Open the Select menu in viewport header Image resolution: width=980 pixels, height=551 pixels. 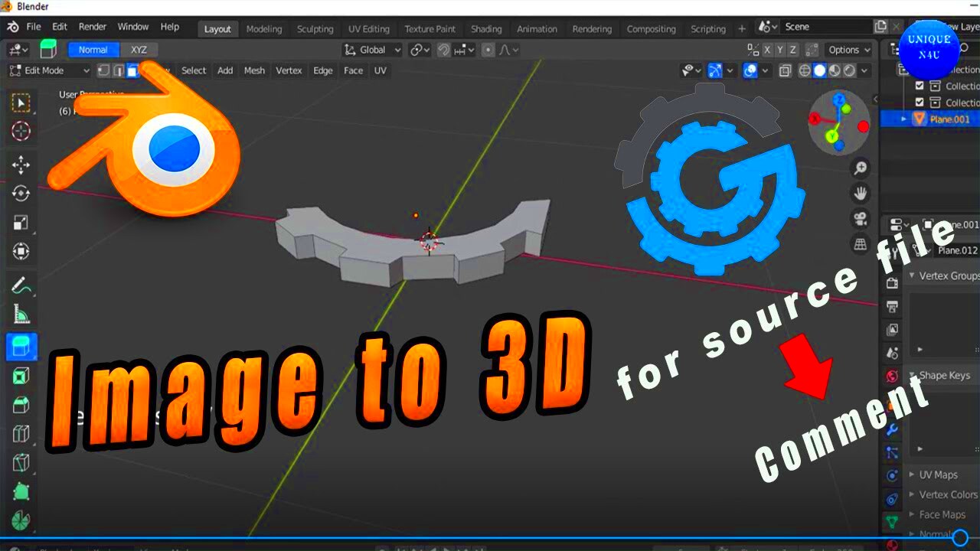click(x=194, y=70)
